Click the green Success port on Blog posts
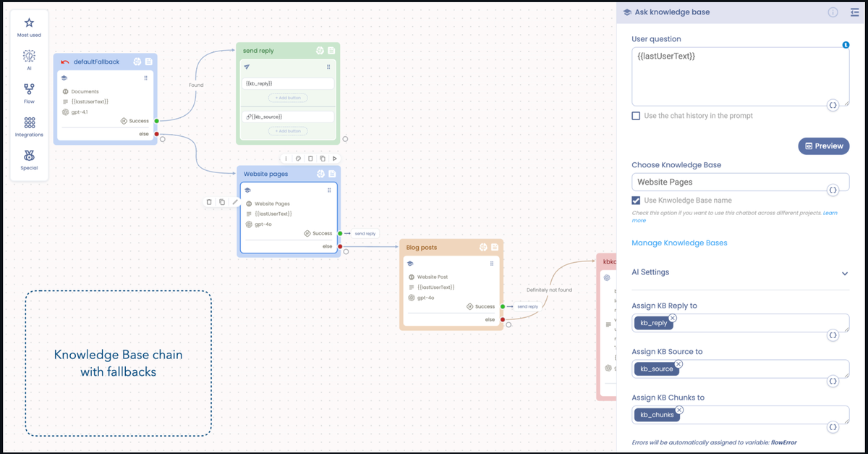Viewport: 868px width, 454px height. [x=502, y=307]
